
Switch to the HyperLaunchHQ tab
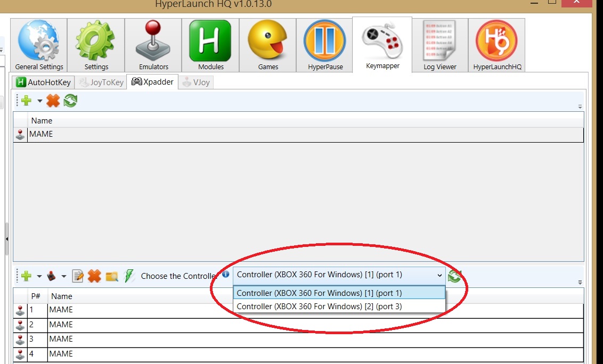point(497,45)
